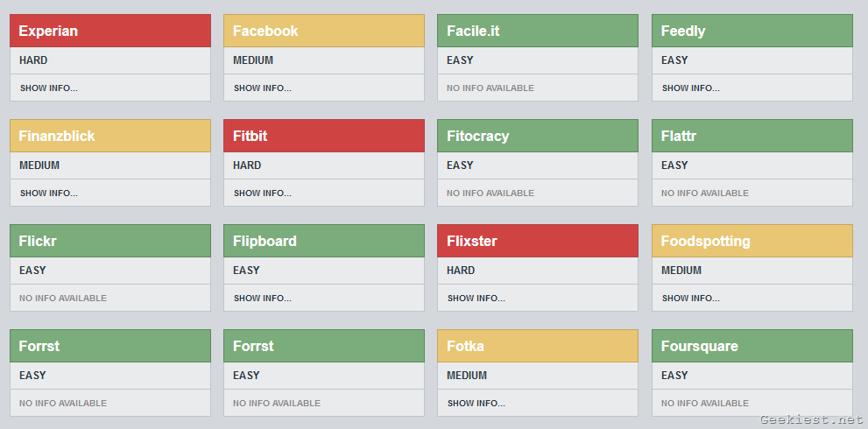Reveal Show Info for Fitbit
This screenshot has width=868, height=429.
pos(263,193)
